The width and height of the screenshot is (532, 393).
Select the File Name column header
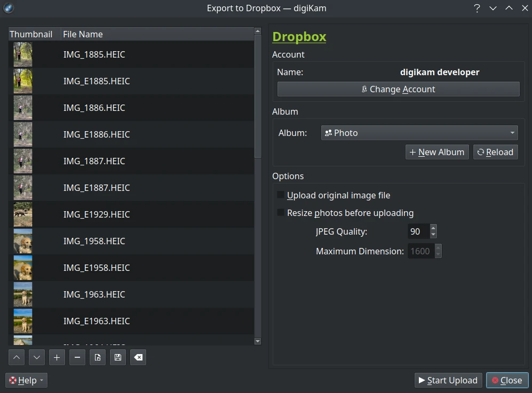pyautogui.click(x=83, y=34)
